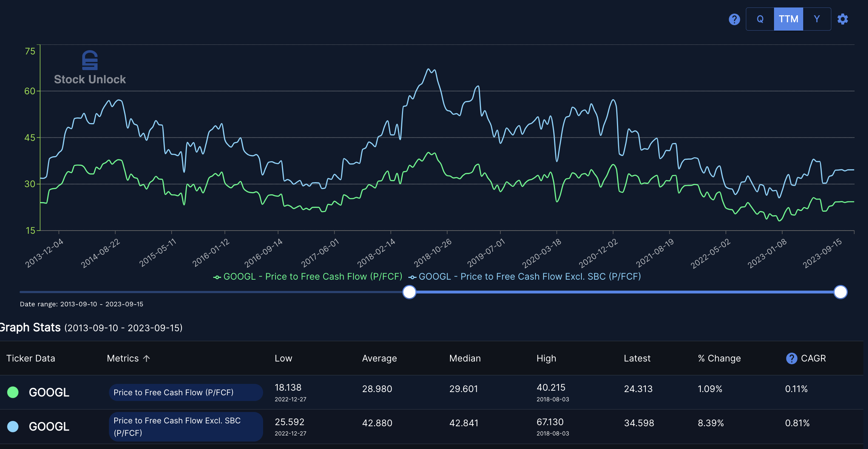Click the CAGR value 0.81%
The height and width of the screenshot is (449, 868).
(x=797, y=423)
